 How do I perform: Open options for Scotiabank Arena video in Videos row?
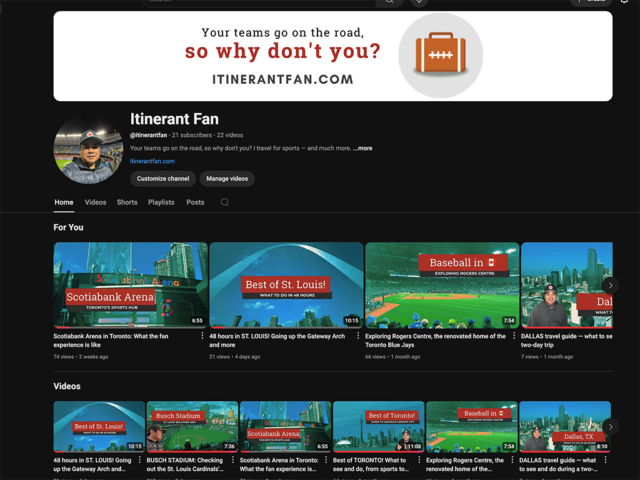[326, 460]
